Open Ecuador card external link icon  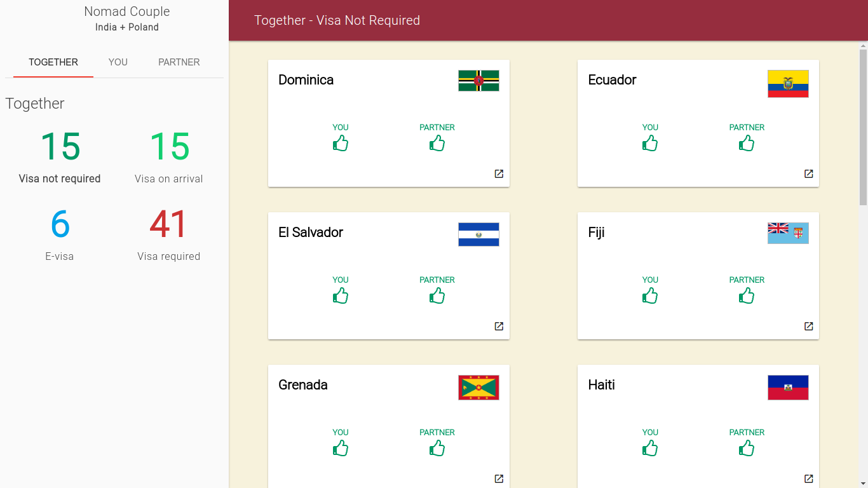coord(808,173)
